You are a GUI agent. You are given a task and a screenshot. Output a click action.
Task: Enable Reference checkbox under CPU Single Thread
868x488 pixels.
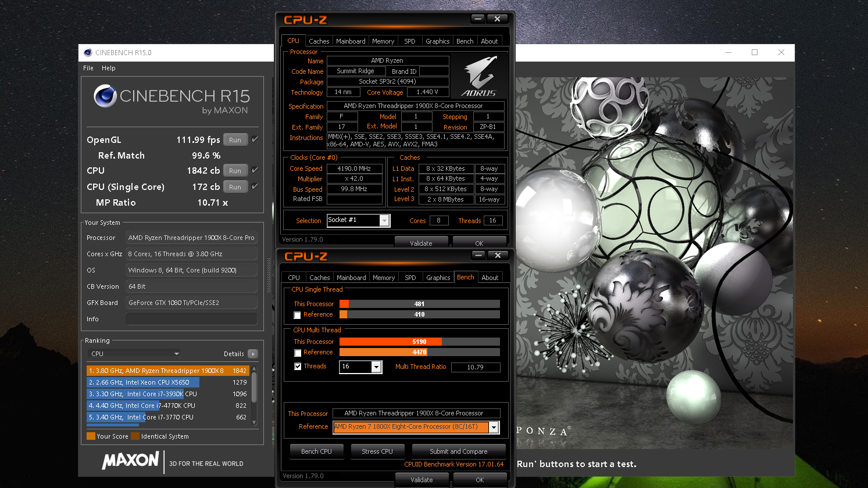(298, 315)
